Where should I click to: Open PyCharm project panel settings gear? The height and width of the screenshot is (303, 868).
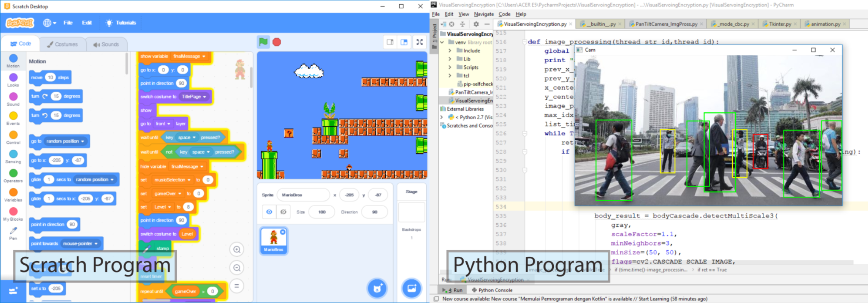coord(476,24)
